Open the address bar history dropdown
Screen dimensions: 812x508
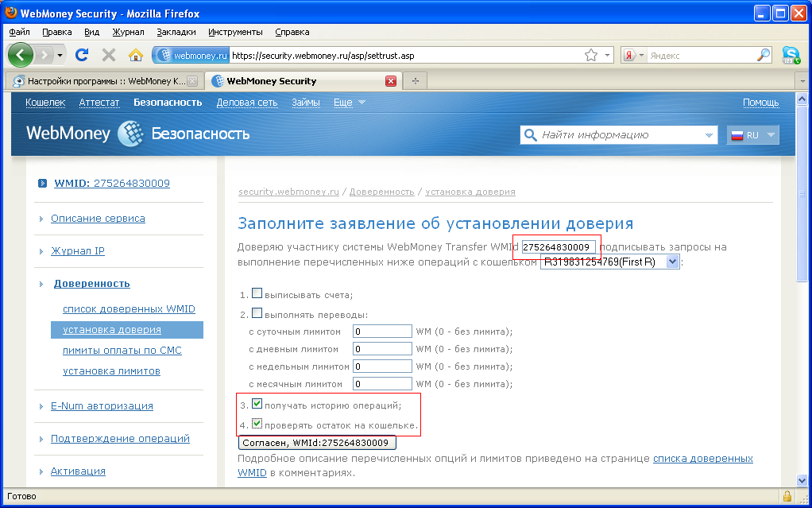tap(608, 55)
